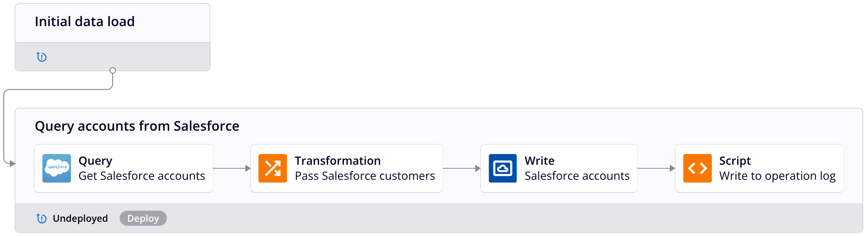Click the blue Write activity icon

pyautogui.click(x=503, y=168)
